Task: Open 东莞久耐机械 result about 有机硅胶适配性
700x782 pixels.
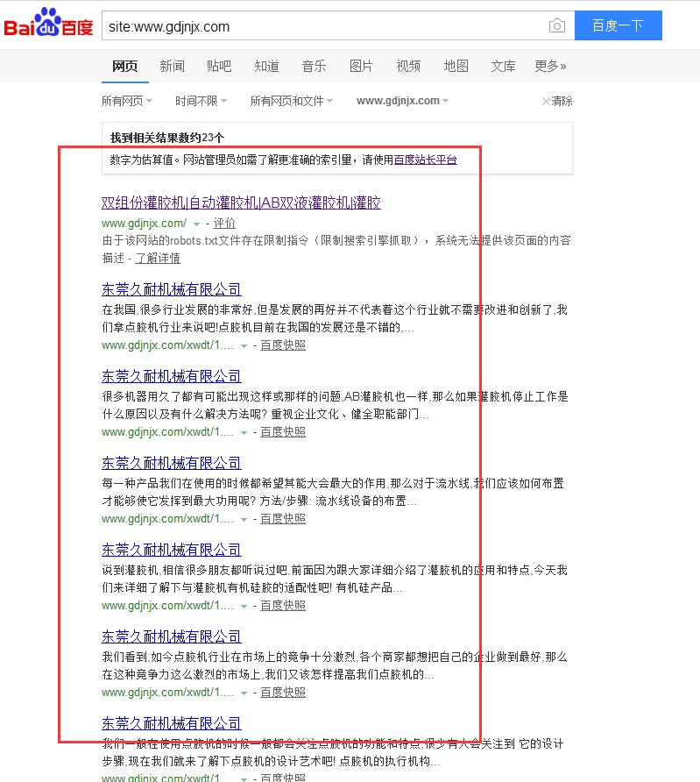Action: (x=172, y=550)
